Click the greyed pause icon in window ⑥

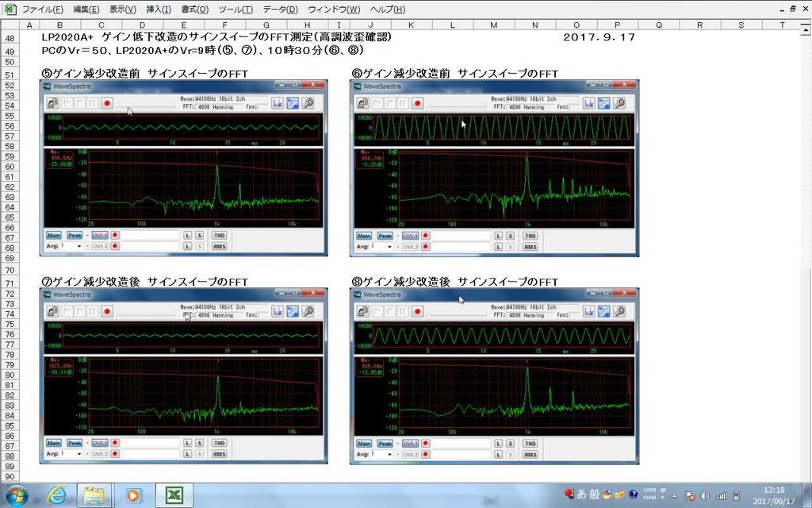(404, 103)
